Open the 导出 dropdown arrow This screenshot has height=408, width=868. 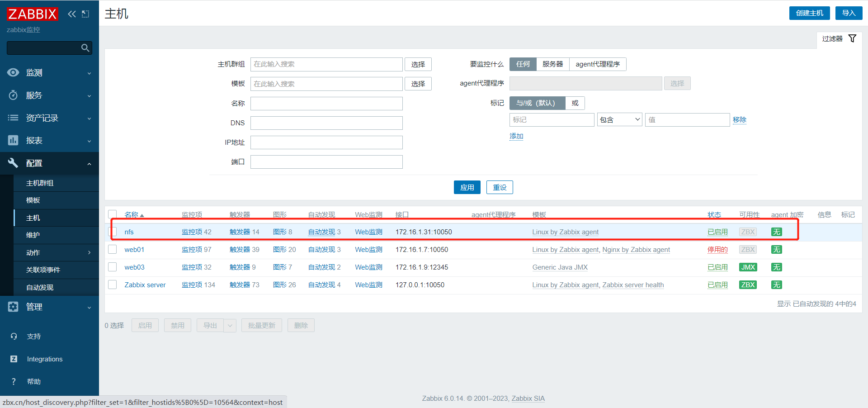(x=230, y=325)
